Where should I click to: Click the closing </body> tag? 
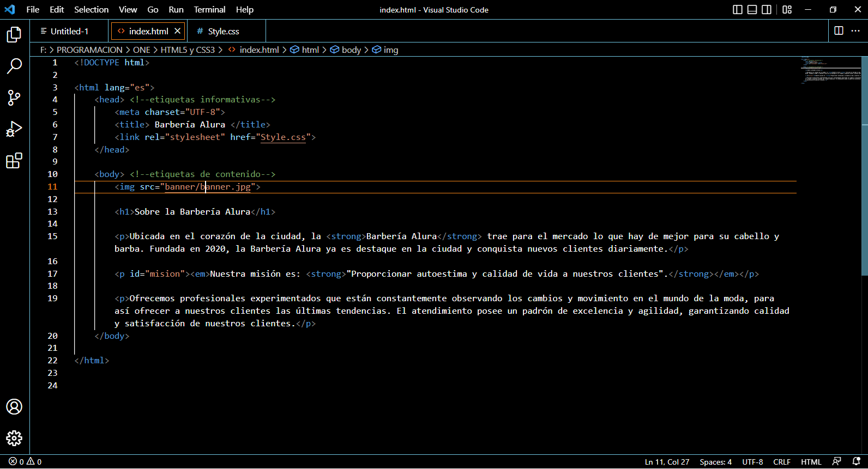(x=112, y=336)
